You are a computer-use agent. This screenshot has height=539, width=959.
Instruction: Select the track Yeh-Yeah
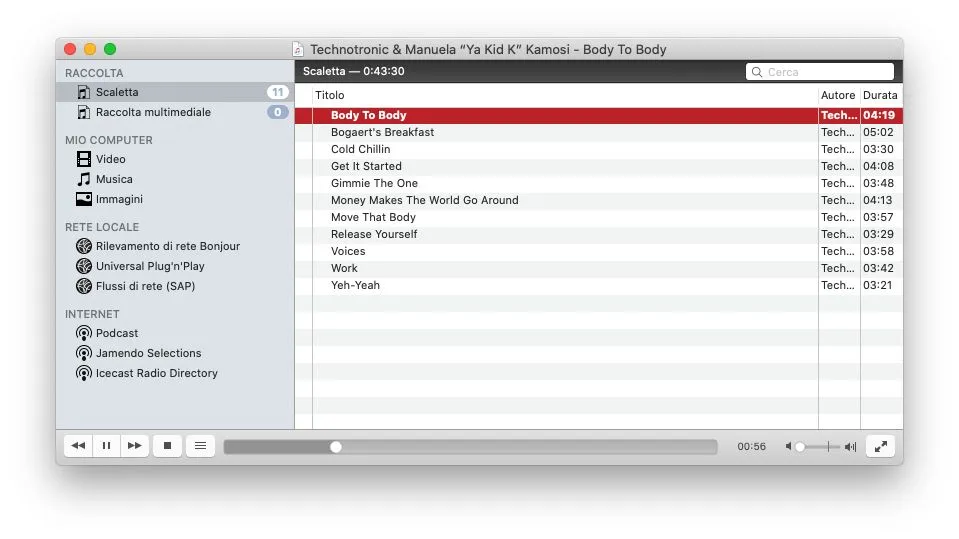point(599,286)
